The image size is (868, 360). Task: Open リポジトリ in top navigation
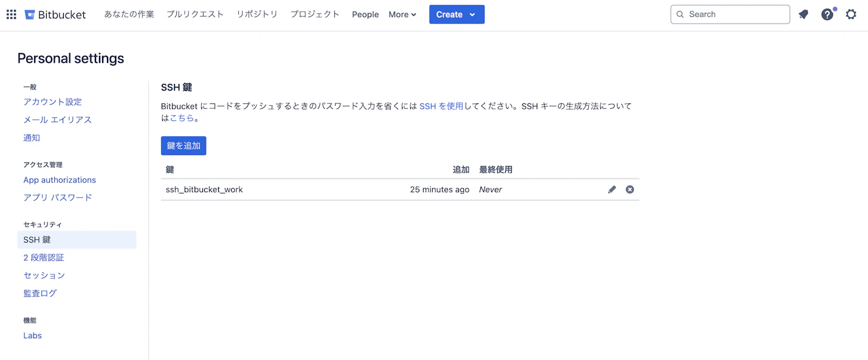coord(257,14)
